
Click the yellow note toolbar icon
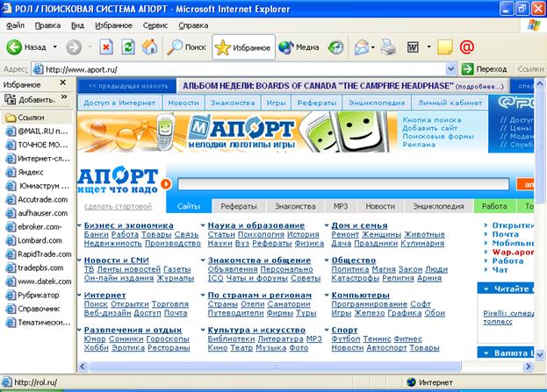tap(445, 47)
